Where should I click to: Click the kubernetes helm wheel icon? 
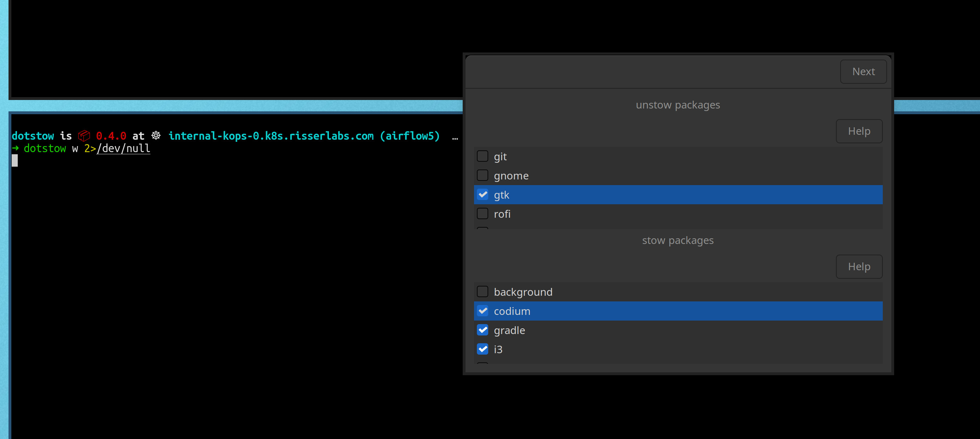156,135
